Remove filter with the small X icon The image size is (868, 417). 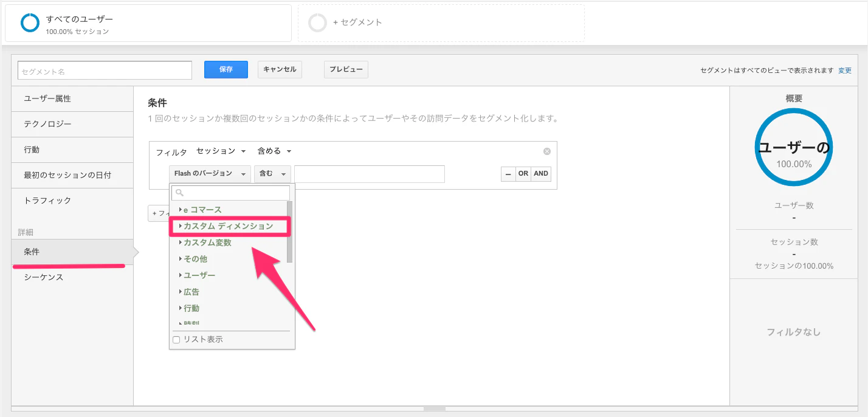tap(547, 151)
